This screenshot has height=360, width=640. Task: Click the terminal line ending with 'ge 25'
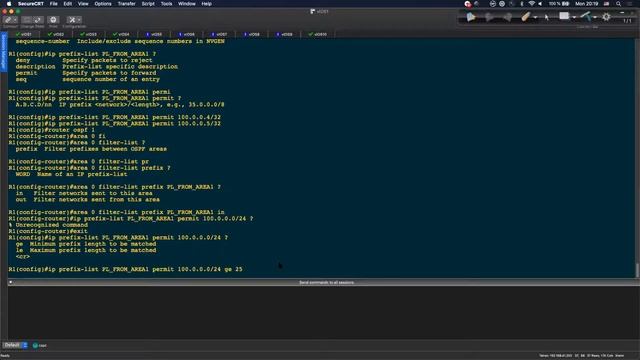(x=125, y=269)
